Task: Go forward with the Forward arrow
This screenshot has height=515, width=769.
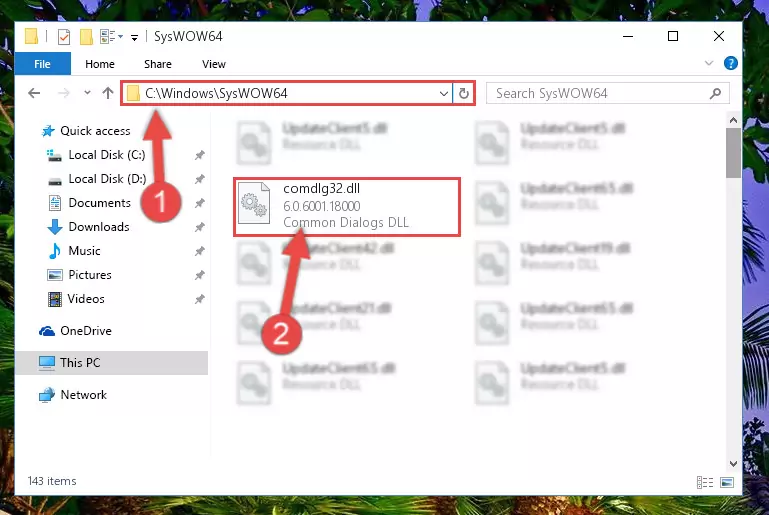Action: tap(64, 93)
